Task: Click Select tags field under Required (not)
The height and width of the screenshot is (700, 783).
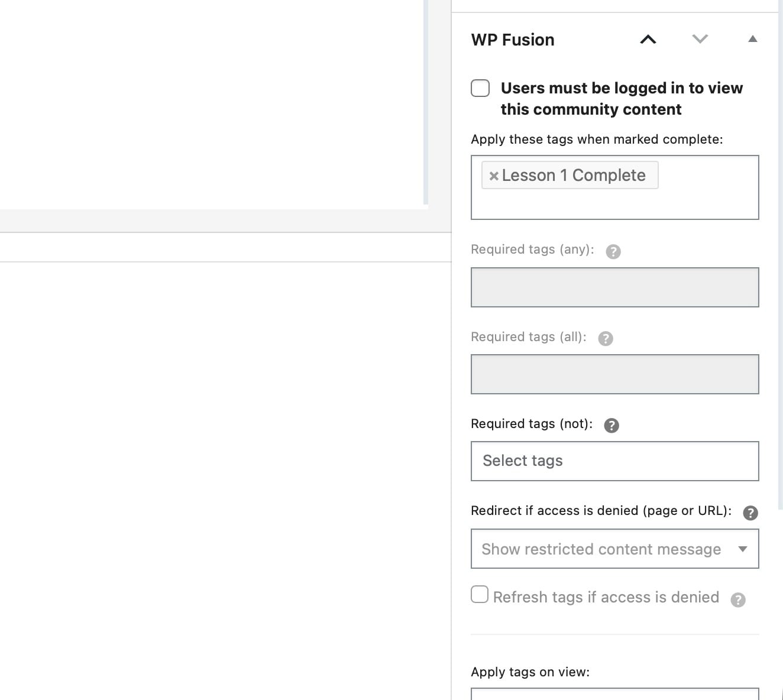Action: tap(614, 461)
